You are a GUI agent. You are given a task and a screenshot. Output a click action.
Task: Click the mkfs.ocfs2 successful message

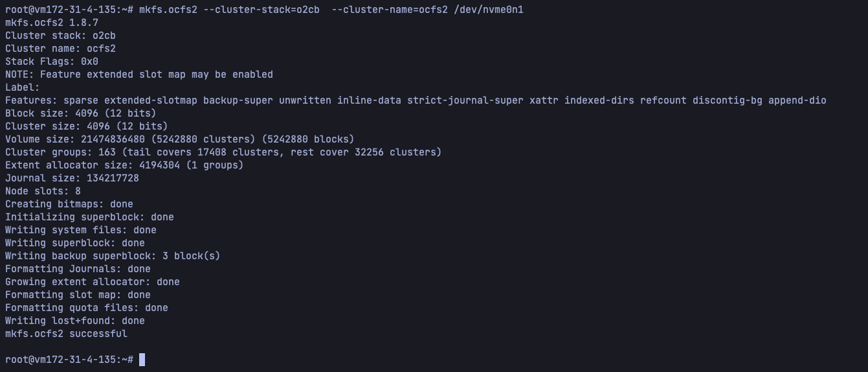coord(66,334)
